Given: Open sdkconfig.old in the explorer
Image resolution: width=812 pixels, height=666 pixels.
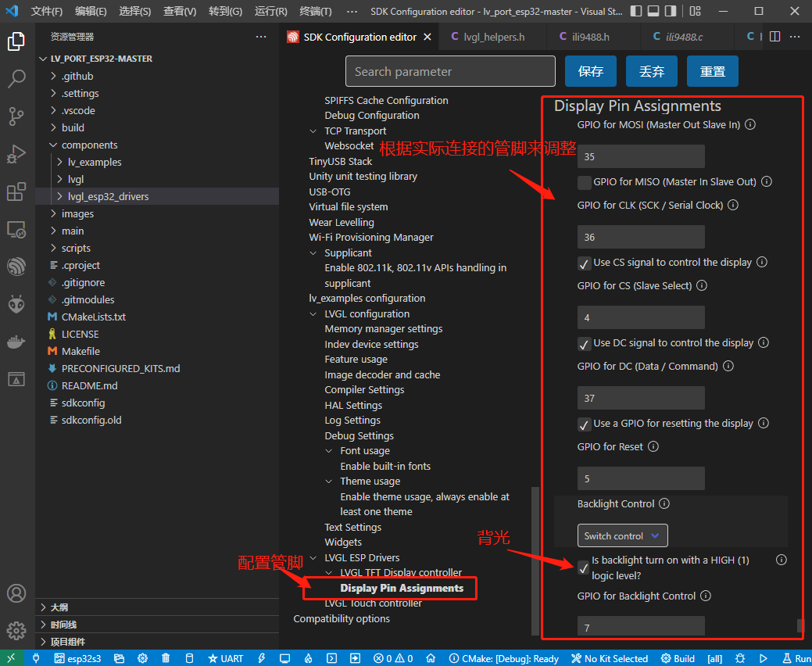Looking at the screenshot, I should pyautogui.click(x=91, y=420).
